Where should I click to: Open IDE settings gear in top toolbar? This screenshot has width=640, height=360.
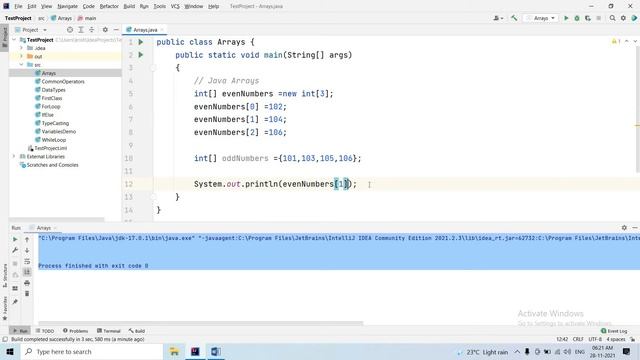click(x=623, y=18)
